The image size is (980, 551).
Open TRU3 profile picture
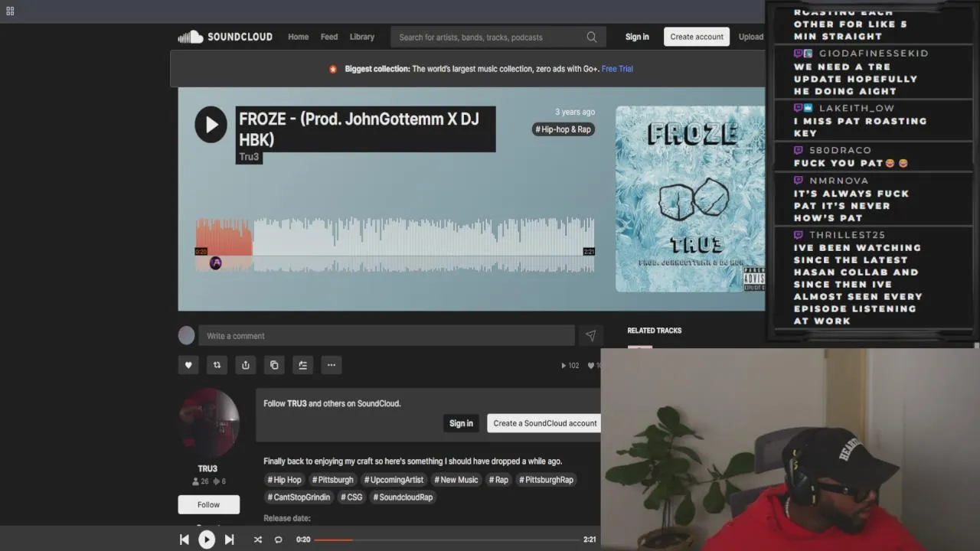(x=208, y=422)
